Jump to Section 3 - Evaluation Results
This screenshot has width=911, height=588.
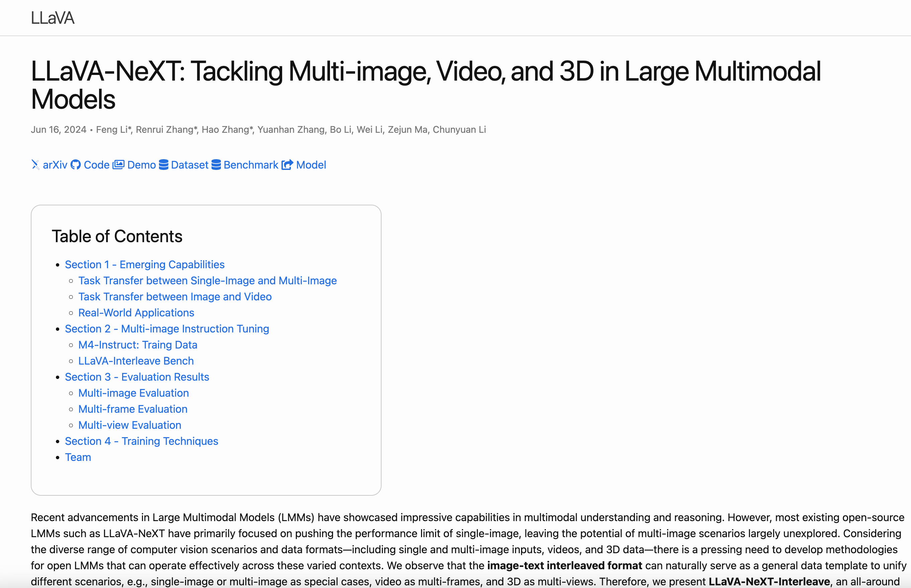tap(137, 377)
